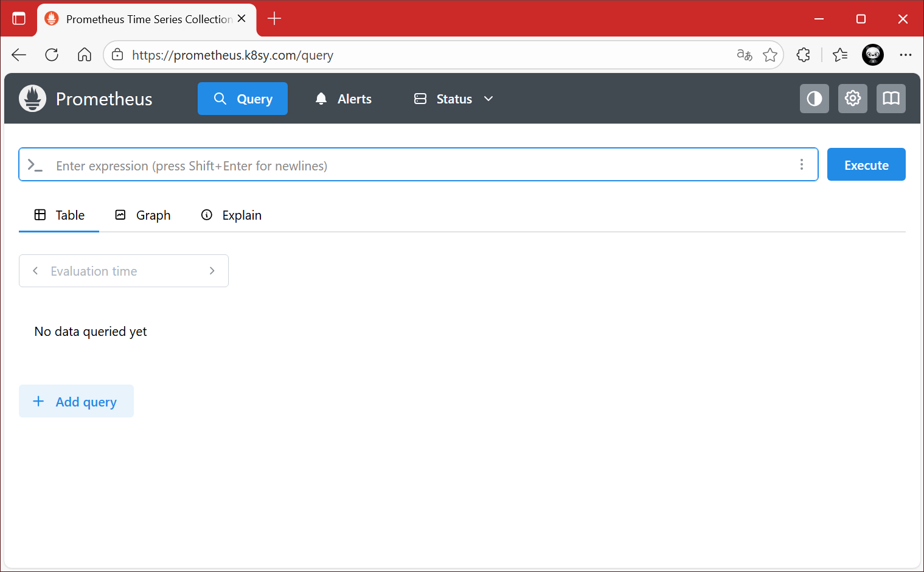Open the Alerts page
This screenshot has width=924, height=572.
click(x=344, y=99)
